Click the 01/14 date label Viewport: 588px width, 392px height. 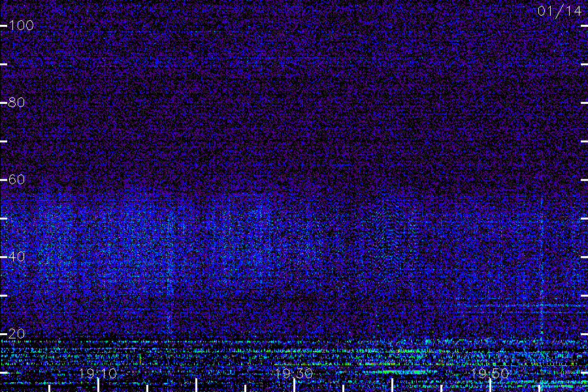pyautogui.click(x=559, y=11)
